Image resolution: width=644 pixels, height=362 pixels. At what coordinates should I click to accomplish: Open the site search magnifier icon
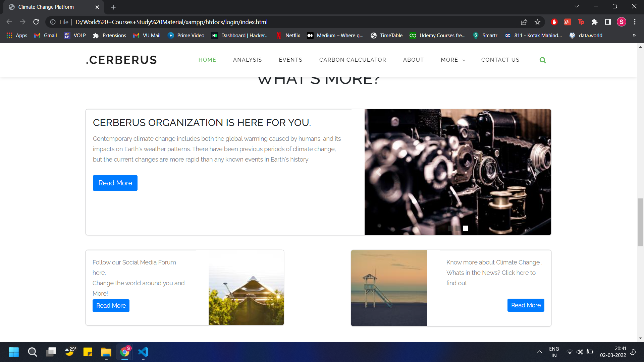pos(543,60)
